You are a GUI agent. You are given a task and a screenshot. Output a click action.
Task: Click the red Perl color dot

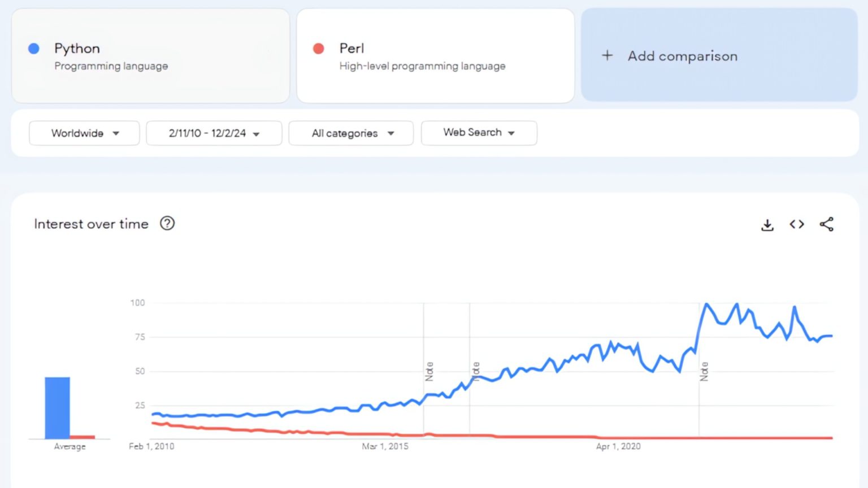(x=319, y=49)
